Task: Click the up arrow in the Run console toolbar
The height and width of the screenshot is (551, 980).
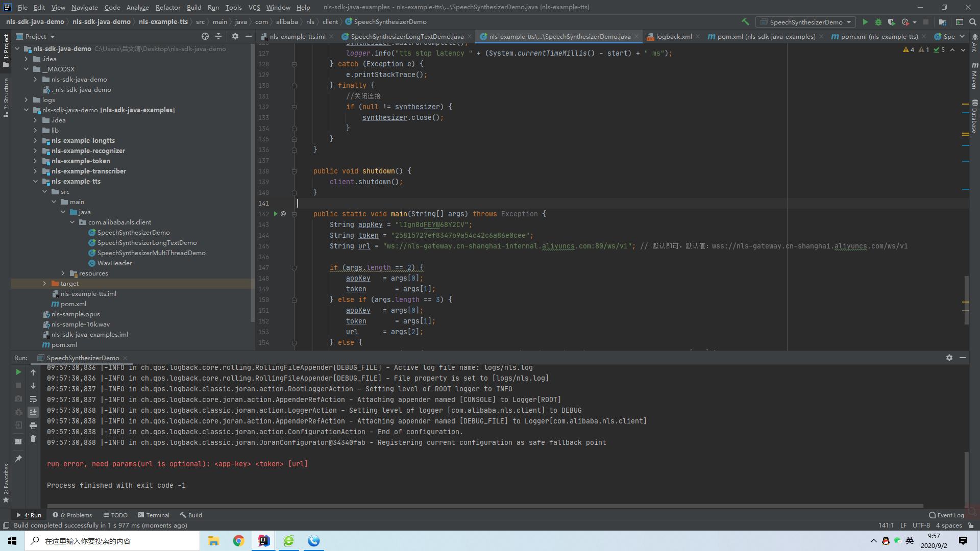Action: click(33, 372)
